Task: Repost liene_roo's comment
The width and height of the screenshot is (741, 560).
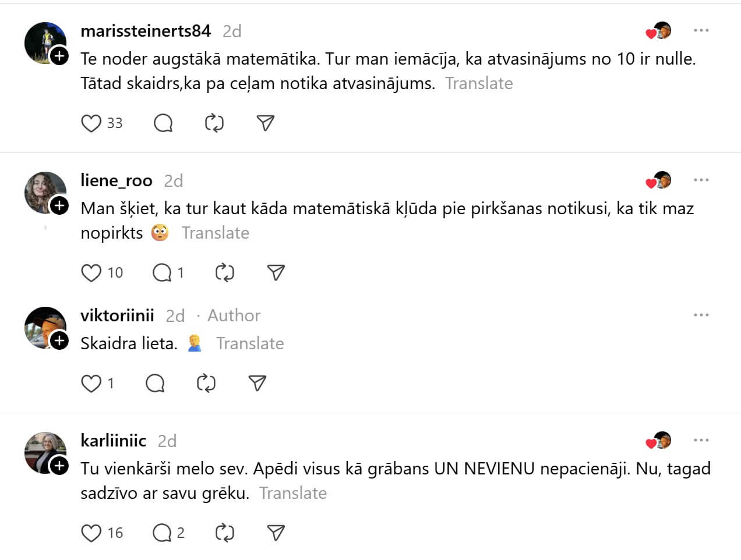Action: [224, 273]
